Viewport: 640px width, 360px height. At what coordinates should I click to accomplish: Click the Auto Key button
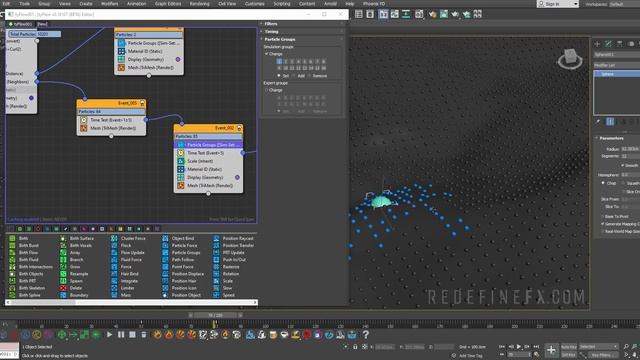point(569,347)
